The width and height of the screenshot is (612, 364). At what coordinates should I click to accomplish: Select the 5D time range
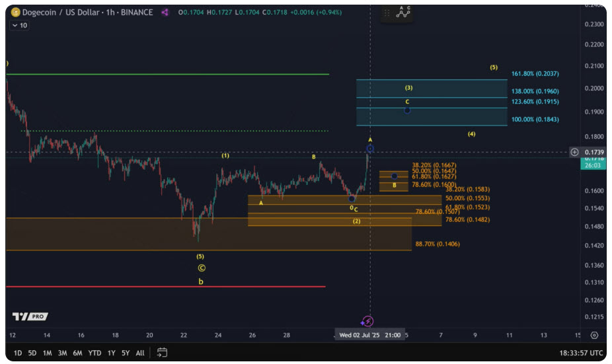[32, 353]
